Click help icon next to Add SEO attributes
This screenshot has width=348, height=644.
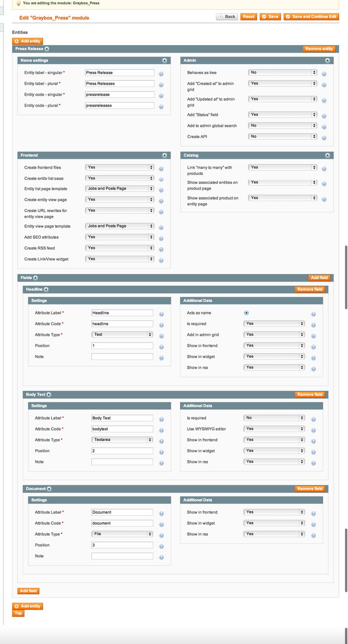pos(161,239)
